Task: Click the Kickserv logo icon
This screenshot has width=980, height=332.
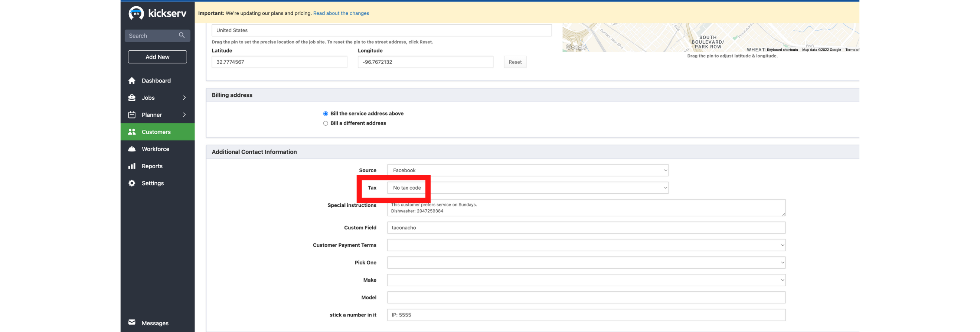Action: [136, 13]
